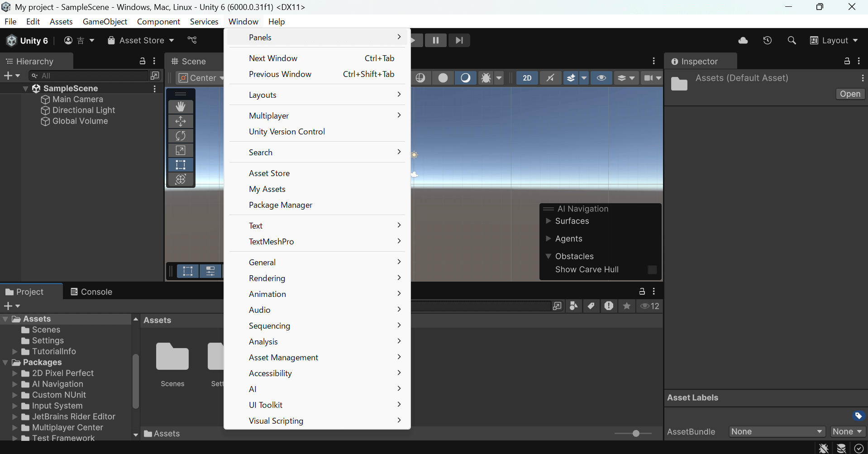This screenshot has width=868, height=454.
Task: Open Unity Cloud icon in toolbar
Action: (743, 40)
